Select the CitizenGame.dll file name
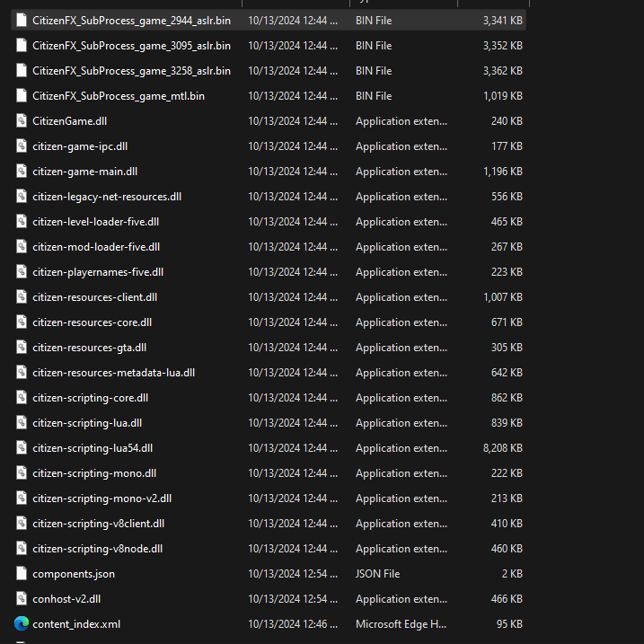The height and width of the screenshot is (644, 644). point(69,121)
